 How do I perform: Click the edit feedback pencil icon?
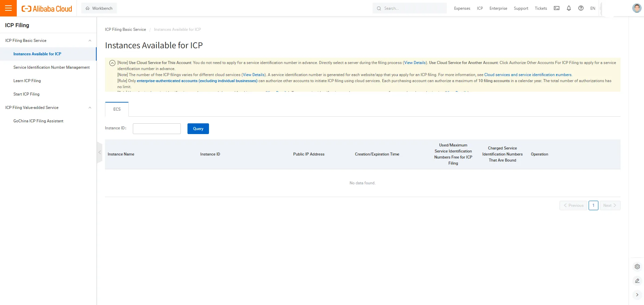tap(637, 281)
